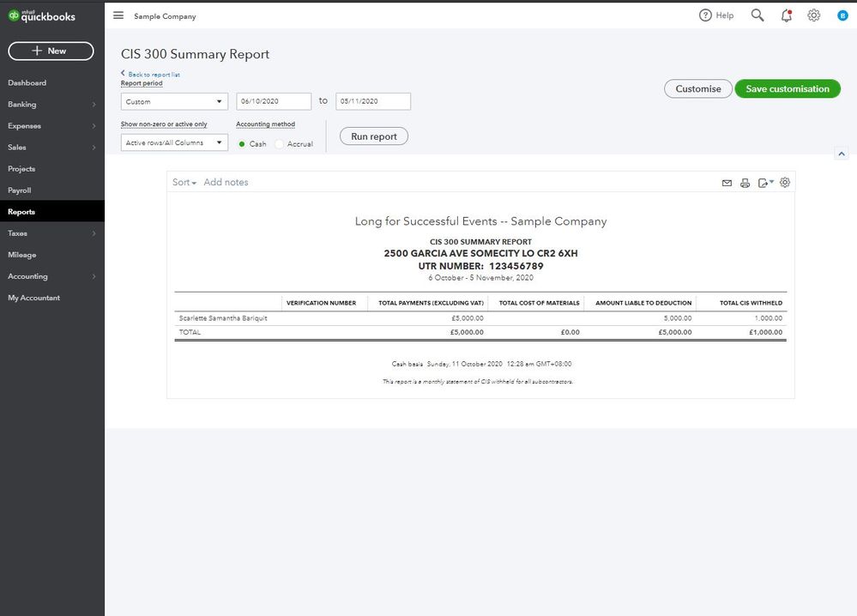Click the Accounting method label
Screen dimensions: 857x616
click(266, 124)
